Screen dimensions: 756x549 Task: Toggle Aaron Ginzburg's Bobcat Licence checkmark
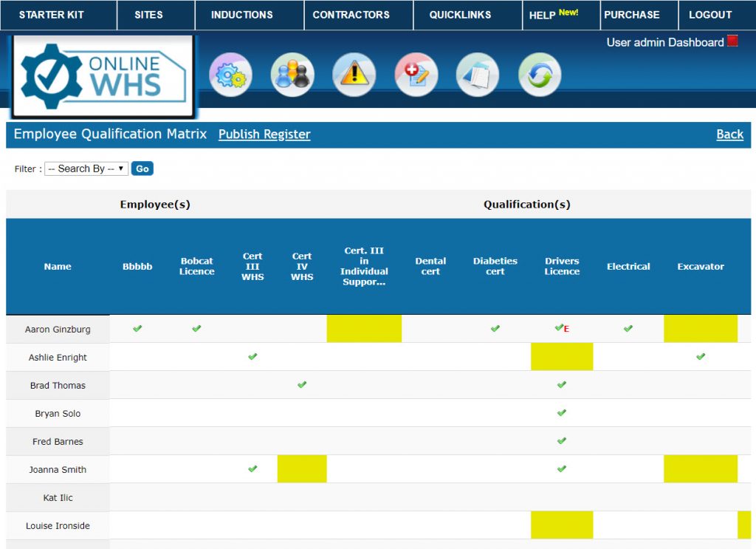pos(196,327)
